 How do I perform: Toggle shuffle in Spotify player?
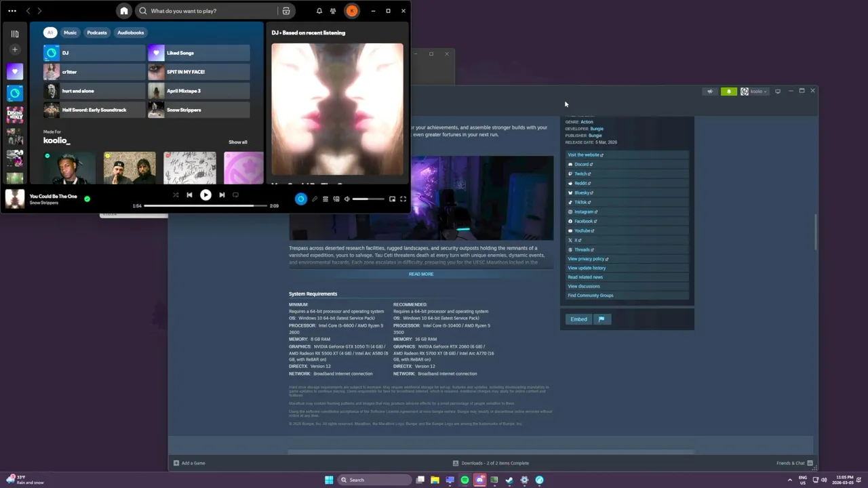[x=176, y=195]
